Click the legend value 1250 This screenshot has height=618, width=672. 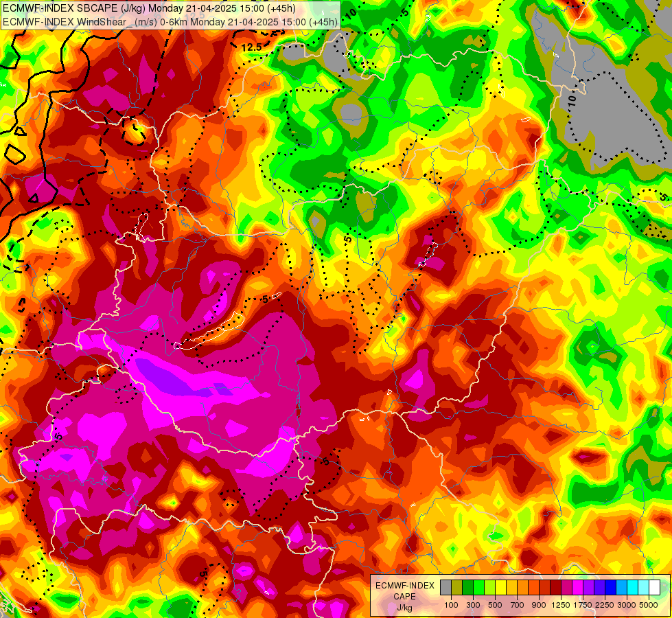pyautogui.click(x=561, y=605)
